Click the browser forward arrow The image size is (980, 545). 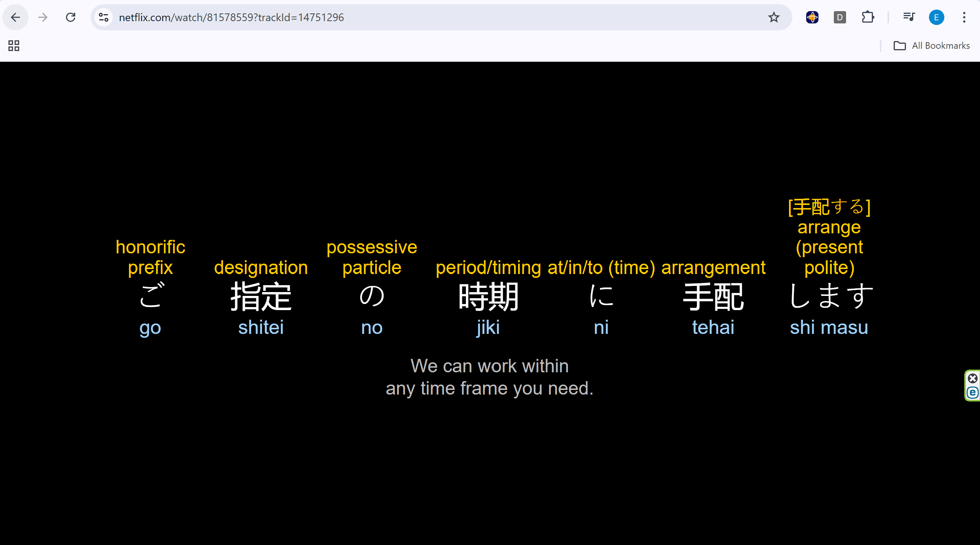[x=43, y=17]
